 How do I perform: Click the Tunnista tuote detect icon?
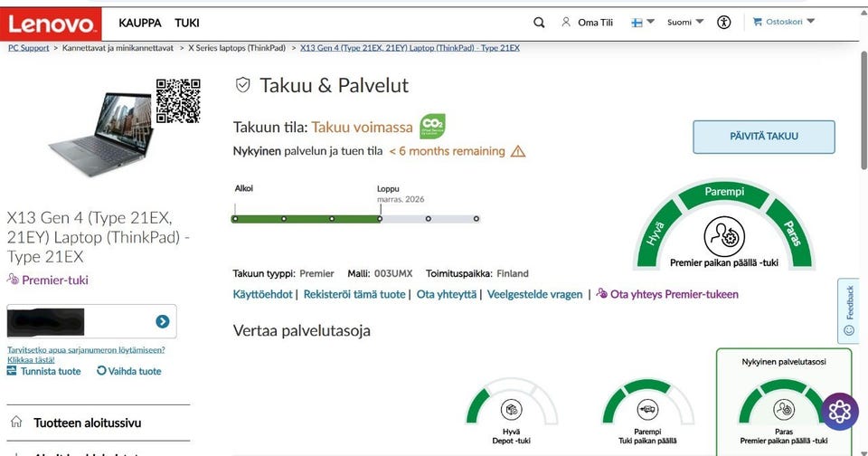click(12, 371)
